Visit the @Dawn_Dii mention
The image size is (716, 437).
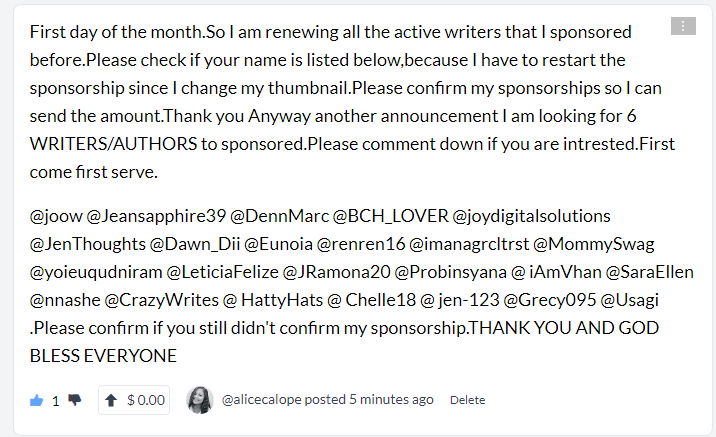(x=195, y=244)
